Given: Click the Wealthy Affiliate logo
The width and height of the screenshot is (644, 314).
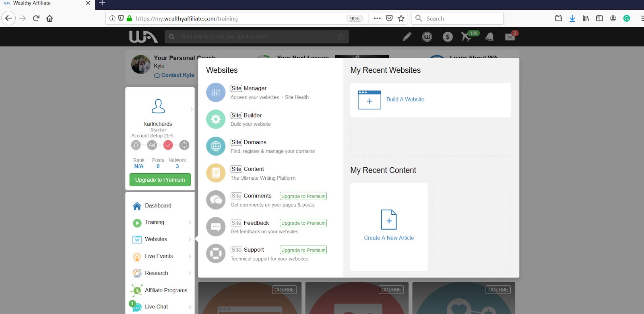Looking at the screenshot, I should [x=143, y=37].
